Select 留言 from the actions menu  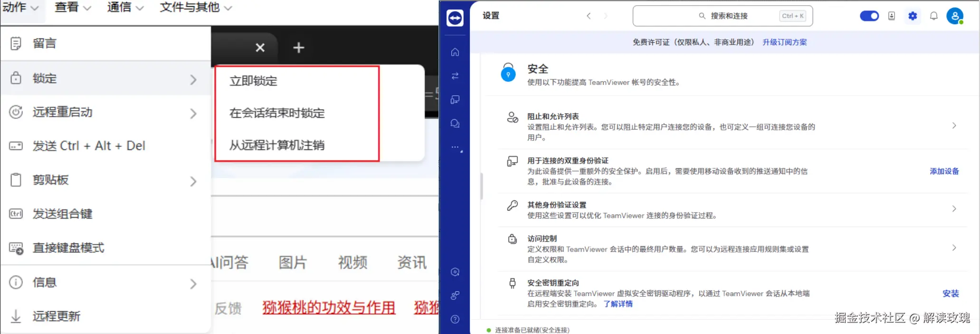105,44
